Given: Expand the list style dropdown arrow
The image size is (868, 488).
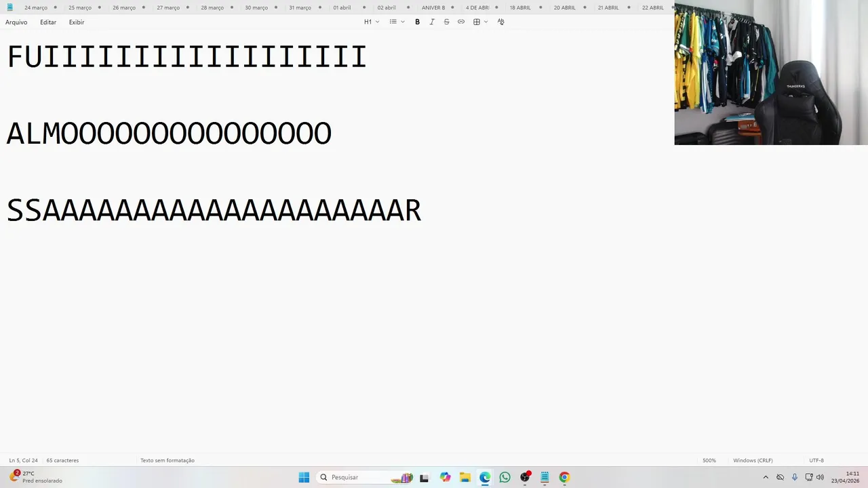Looking at the screenshot, I should click(403, 22).
